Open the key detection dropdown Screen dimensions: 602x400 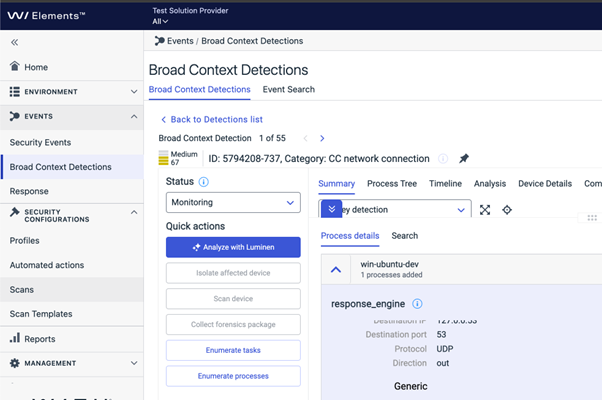tap(406, 209)
